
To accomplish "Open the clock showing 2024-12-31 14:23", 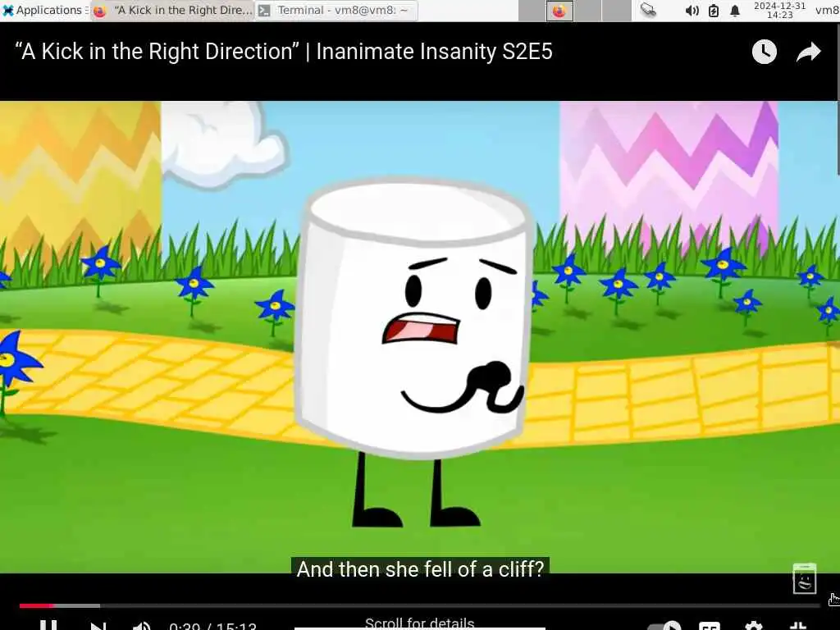I will 779,10.
